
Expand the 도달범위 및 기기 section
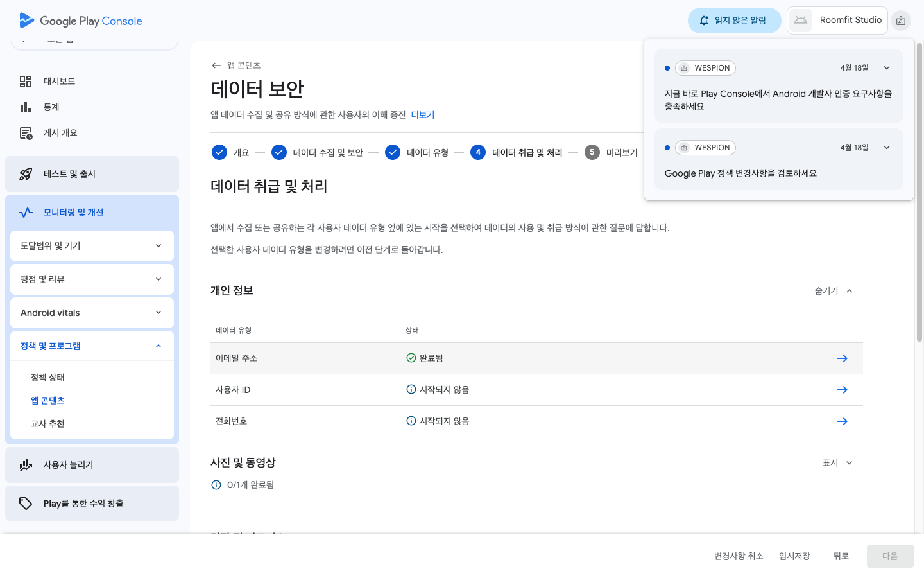pyautogui.click(x=92, y=246)
